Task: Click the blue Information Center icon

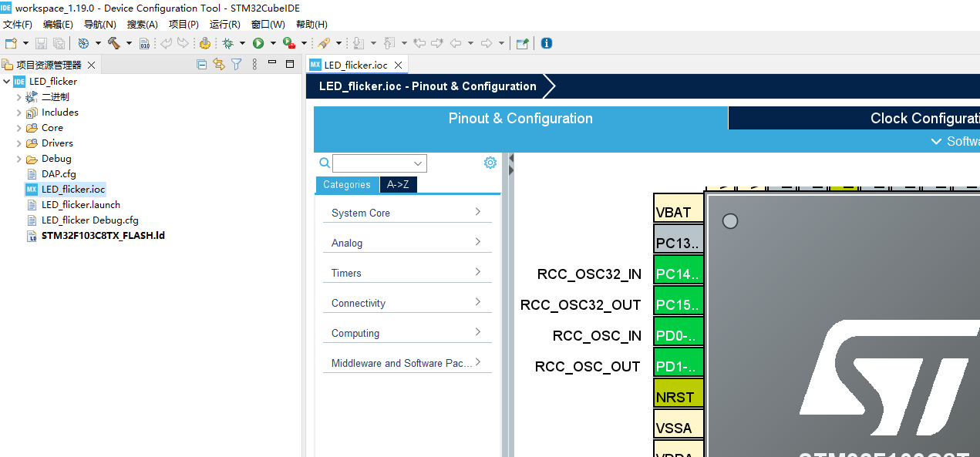Action: pyautogui.click(x=546, y=43)
